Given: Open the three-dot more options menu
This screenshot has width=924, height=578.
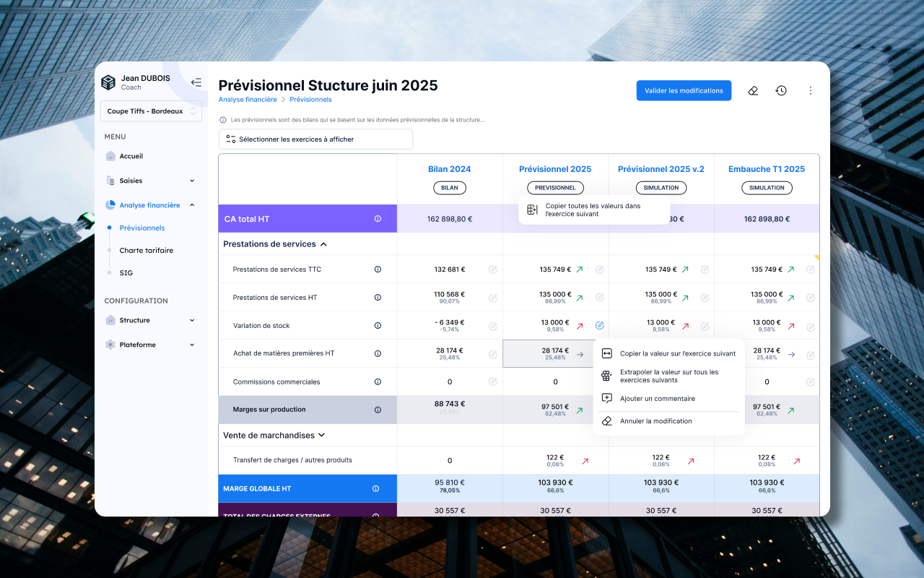Looking at the screenshot, I should tap(810, 90).
